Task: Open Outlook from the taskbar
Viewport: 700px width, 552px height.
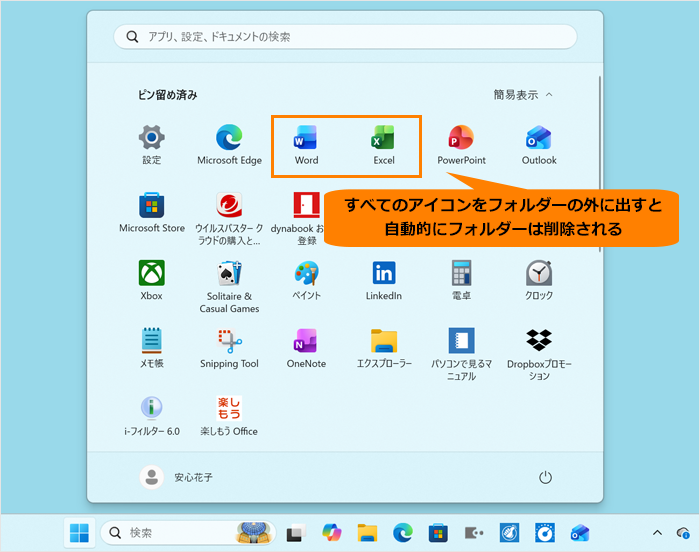Action: [x=580, y=533]
